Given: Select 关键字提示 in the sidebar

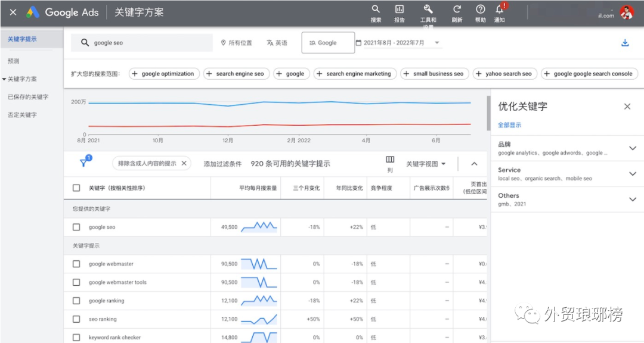Looking at the screenshot, I should click(22, 39).
